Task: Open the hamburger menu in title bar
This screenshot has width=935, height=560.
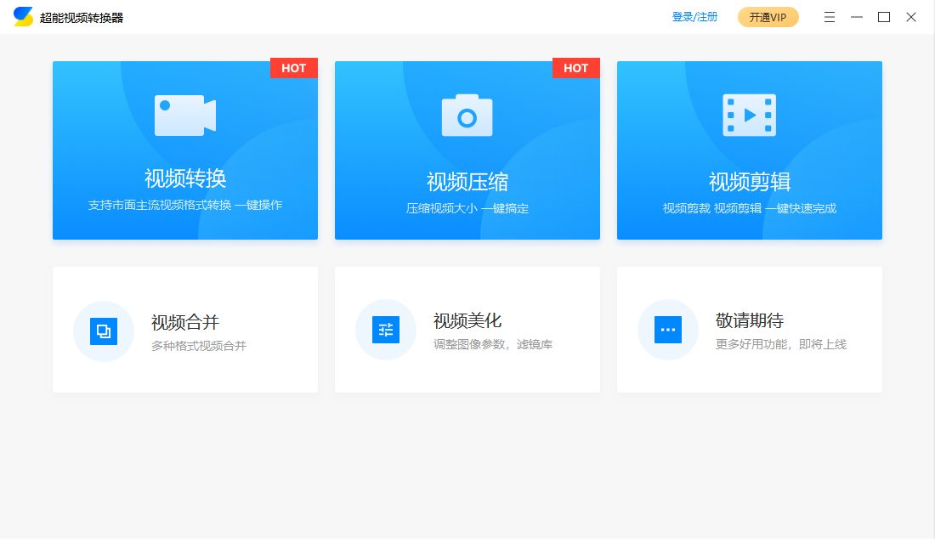Action: point(830,17)
